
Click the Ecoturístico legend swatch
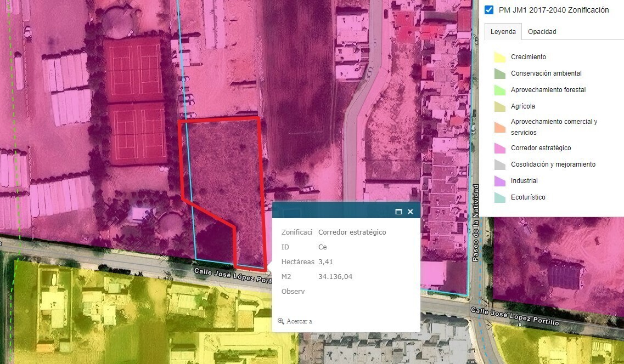pyautogui.click(x=499, y=197)
